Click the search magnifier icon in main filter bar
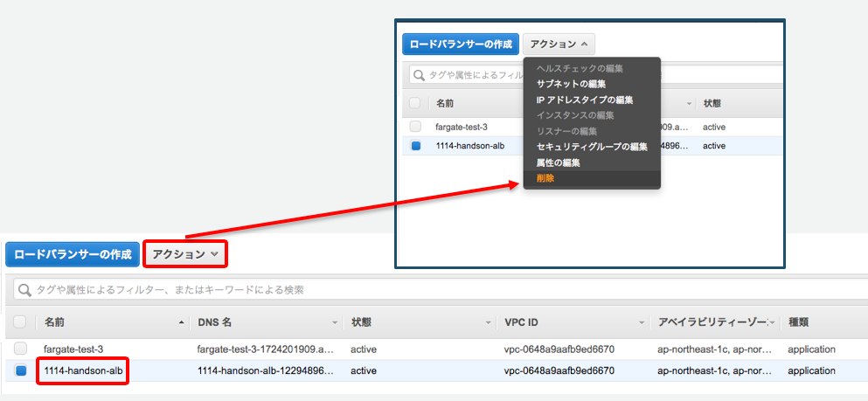The height and width of the screenshot is (401, 868). point(24,290)
